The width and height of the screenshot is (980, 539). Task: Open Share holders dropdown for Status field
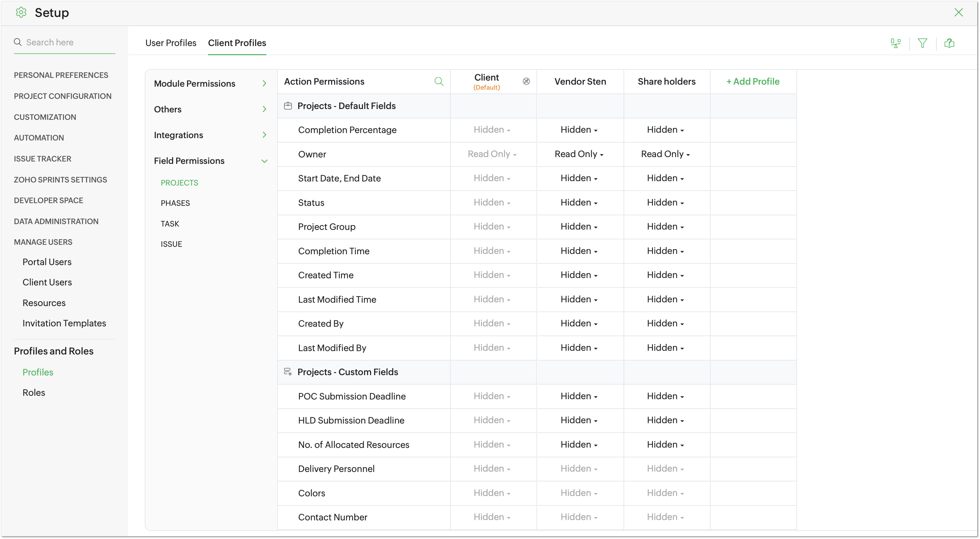click(x=666, y=202)
